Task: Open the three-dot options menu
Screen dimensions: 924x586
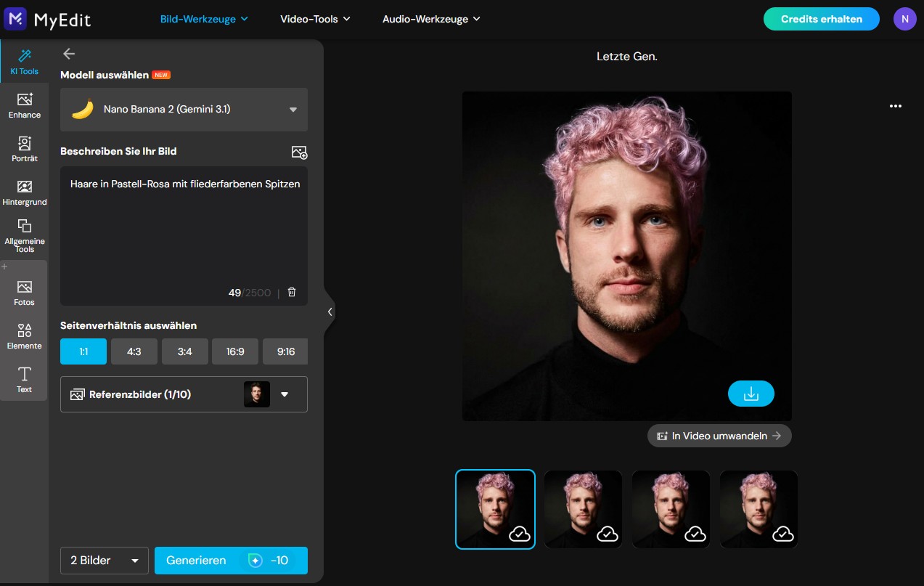Action: (895, 106)
